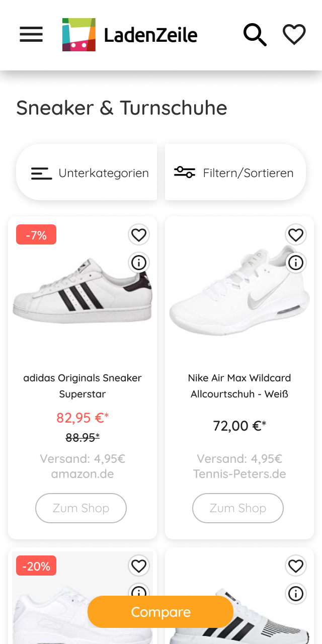Click info icon on -20% product
The height and width of the screenshot is (644, 322).
[x=139, y=591]
